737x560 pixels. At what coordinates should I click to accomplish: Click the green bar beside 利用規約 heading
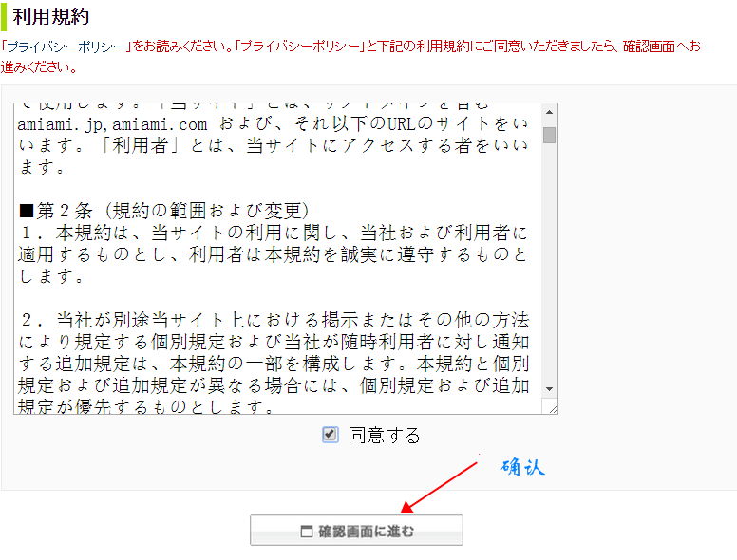(x=4, y=16)
